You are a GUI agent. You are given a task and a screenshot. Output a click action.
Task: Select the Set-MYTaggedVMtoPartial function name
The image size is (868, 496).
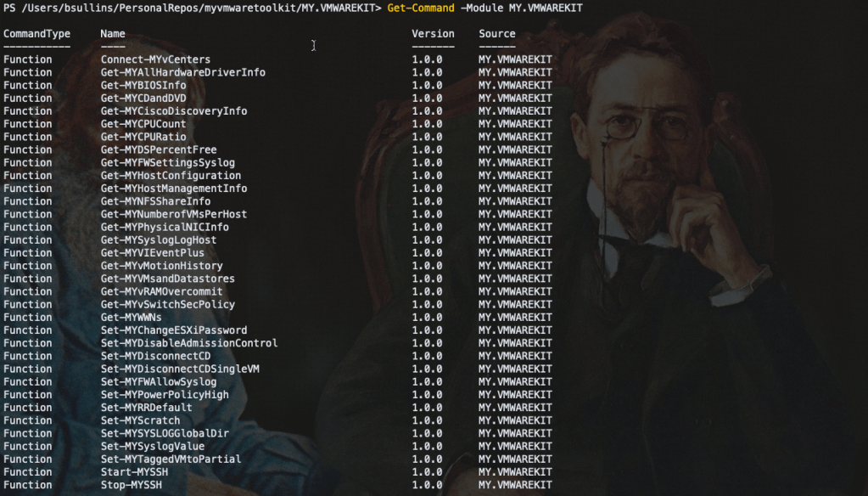171,459
